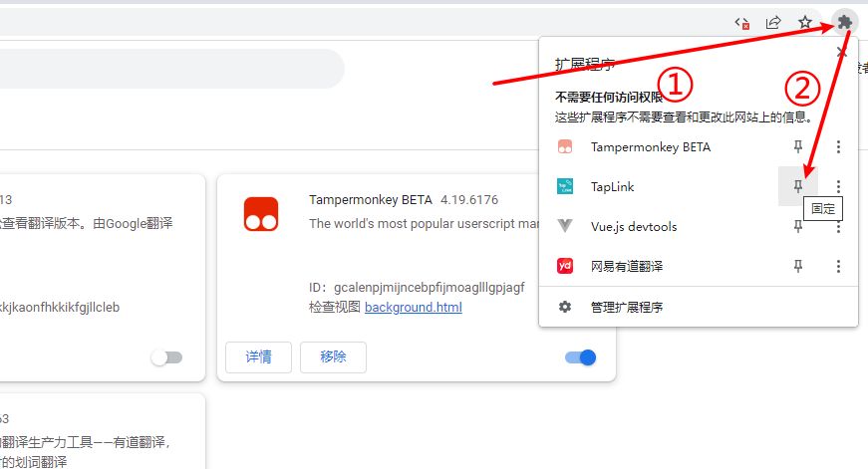Viewport: 868px width, 469px height.
Task: Open the Extensions puzzle icon in toolbar
Action: 844,22
